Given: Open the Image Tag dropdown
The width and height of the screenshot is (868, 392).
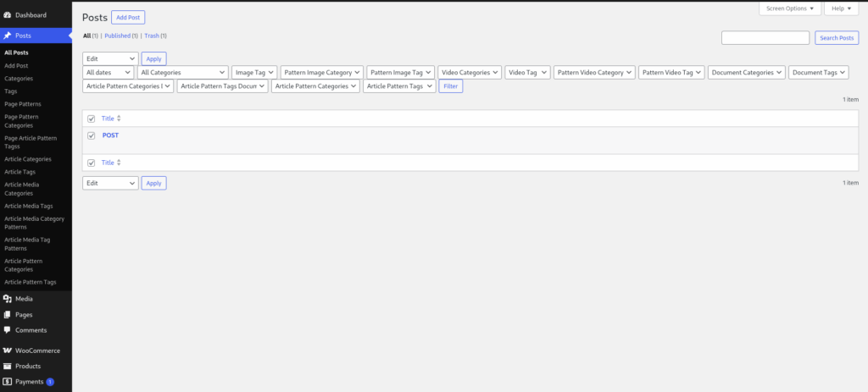Looking at the screenshot, I should point(254,73).
